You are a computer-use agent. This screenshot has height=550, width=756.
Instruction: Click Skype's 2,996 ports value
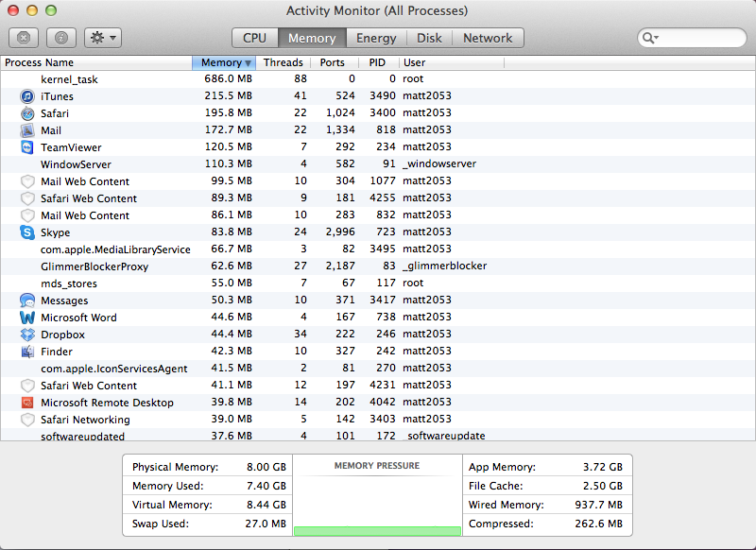coord(340,232)
